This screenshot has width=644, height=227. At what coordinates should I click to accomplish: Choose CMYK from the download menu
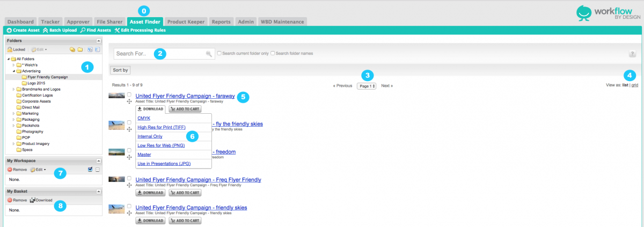point(144,118)
